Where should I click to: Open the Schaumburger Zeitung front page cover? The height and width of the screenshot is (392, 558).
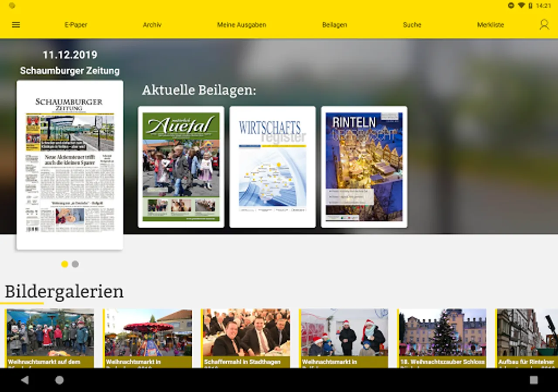coord(70,165)
